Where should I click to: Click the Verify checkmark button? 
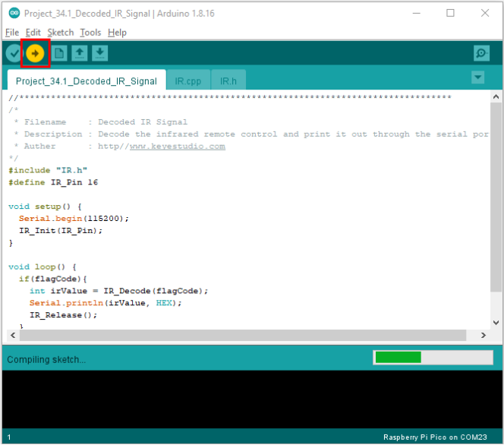pyautogui.click(x=14, y=53)
